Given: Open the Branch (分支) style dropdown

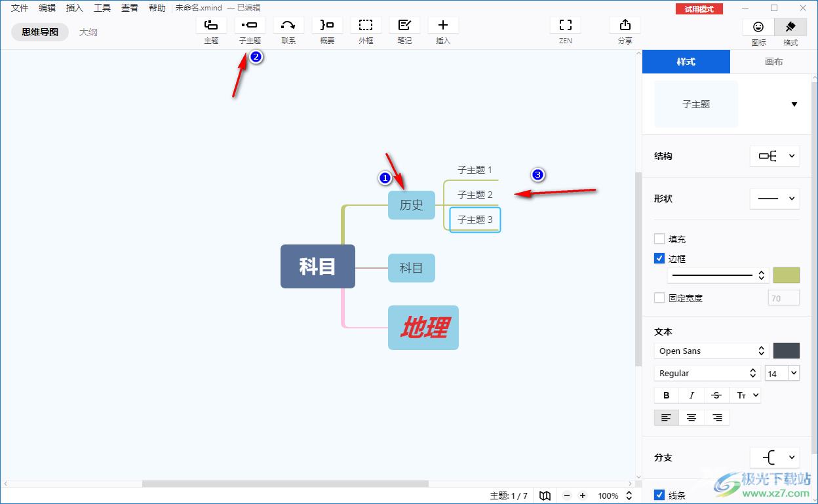Looking at the screenshot, I should 775,457.
